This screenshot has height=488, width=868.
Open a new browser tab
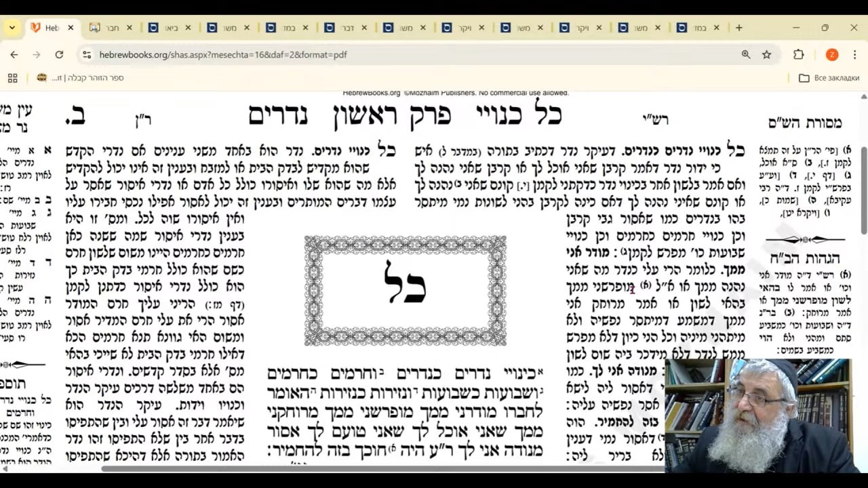click(x=739, y=28)
